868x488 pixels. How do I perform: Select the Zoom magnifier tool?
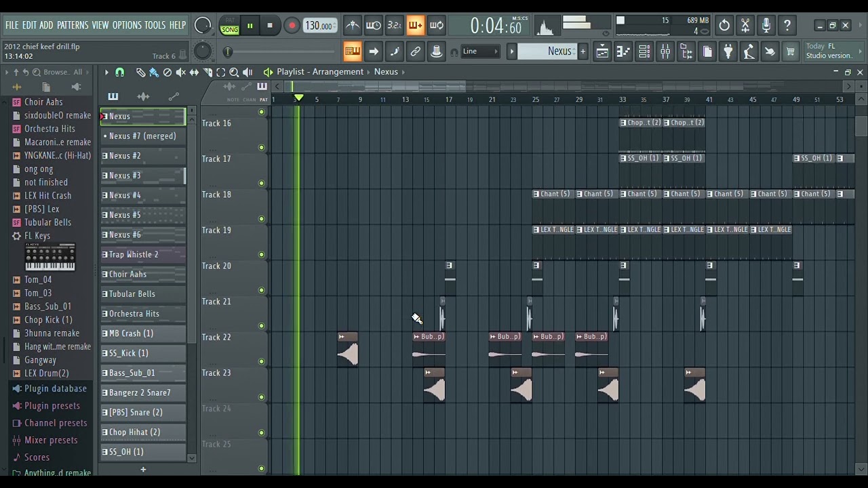pyautogui.click(x=234, y=72)
